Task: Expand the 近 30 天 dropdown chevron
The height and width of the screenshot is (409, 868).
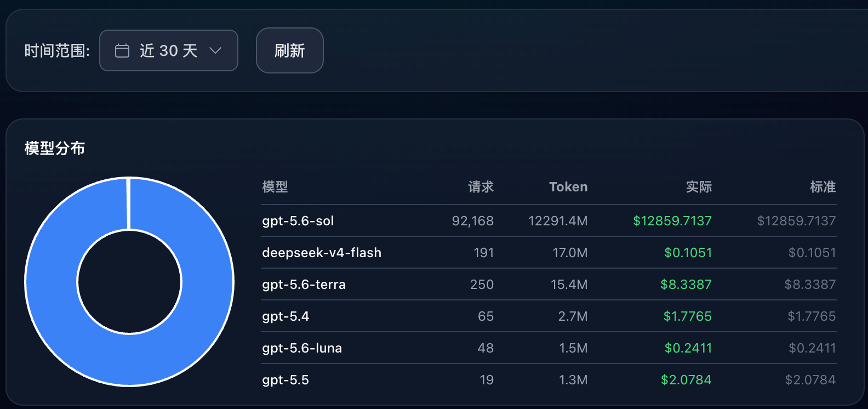Action: pos(215,50)
